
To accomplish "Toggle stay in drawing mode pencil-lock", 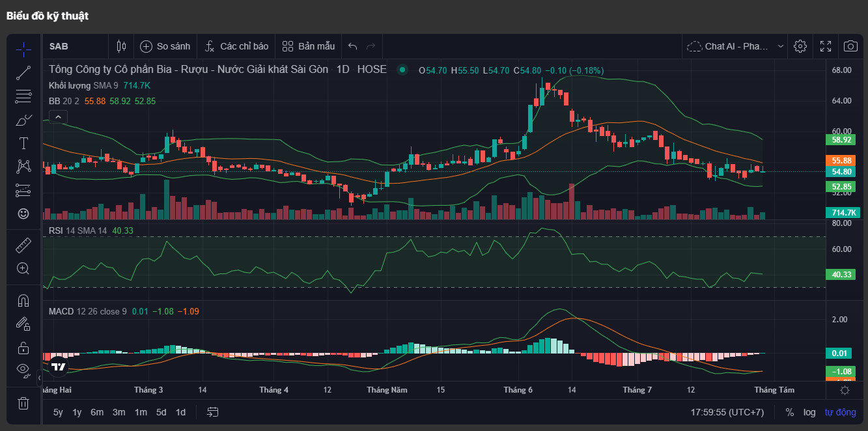I will [x=23, y=324].
